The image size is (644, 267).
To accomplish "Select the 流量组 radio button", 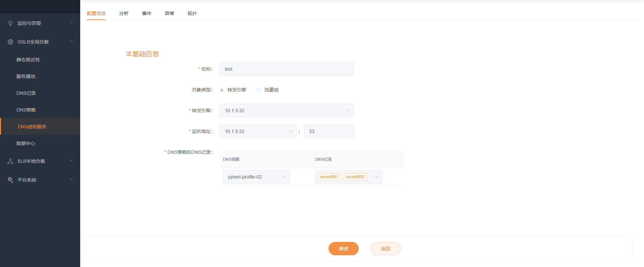I will (259, 90).
